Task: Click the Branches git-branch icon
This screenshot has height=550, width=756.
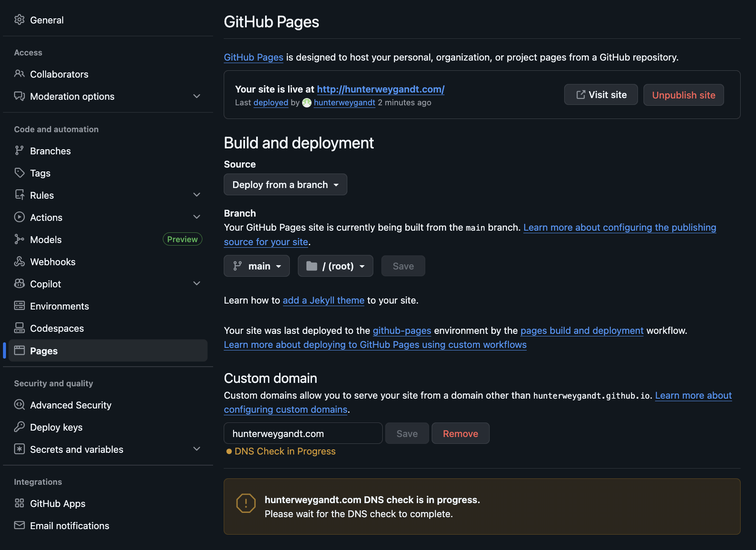Action: coord(19,151)
